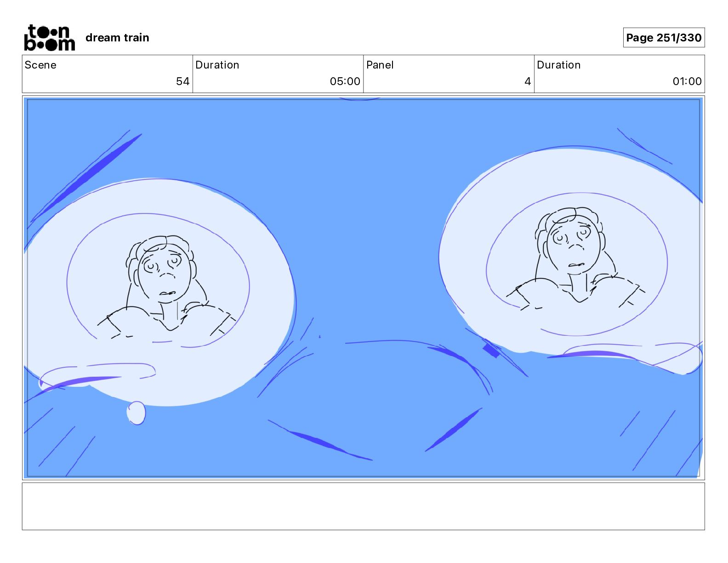Click the Page 251/330 indicator box

664,38
